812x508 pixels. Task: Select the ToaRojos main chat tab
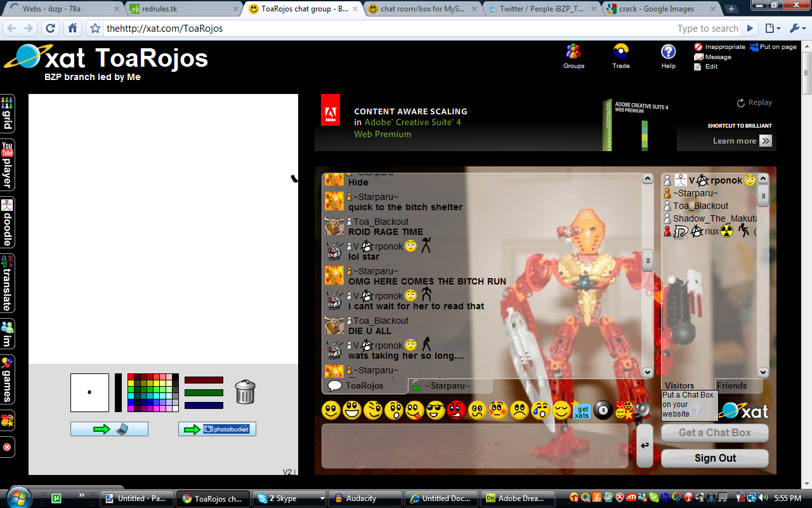tap(365, 385)
